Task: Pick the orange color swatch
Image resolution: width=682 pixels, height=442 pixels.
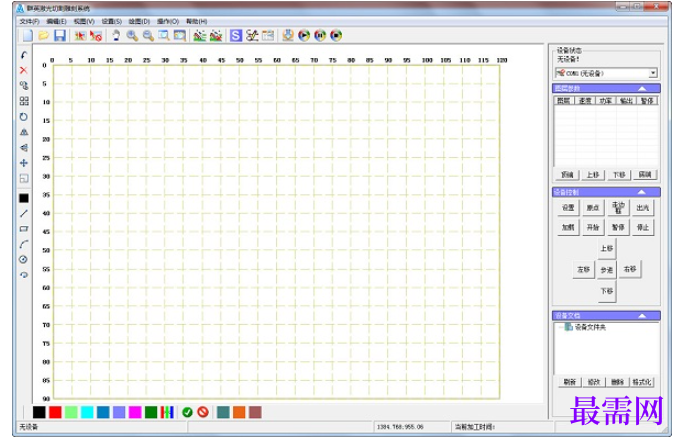Action: coord(239,412)
